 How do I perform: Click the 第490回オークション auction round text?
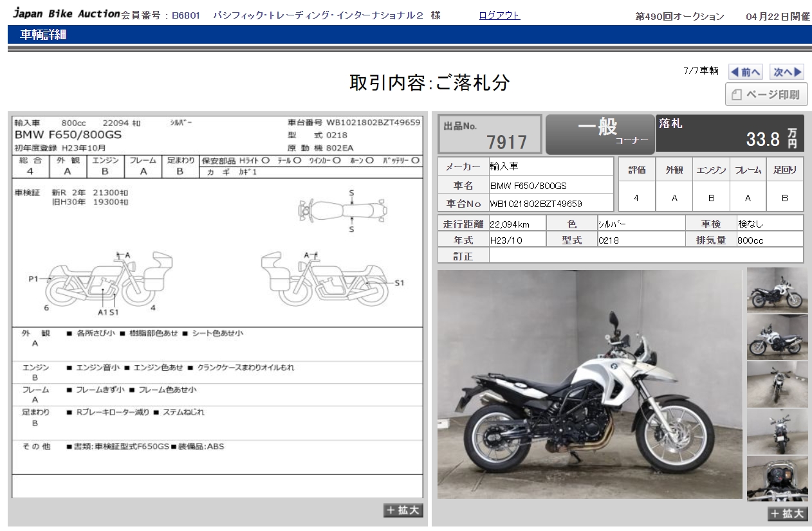pos(679,17)
